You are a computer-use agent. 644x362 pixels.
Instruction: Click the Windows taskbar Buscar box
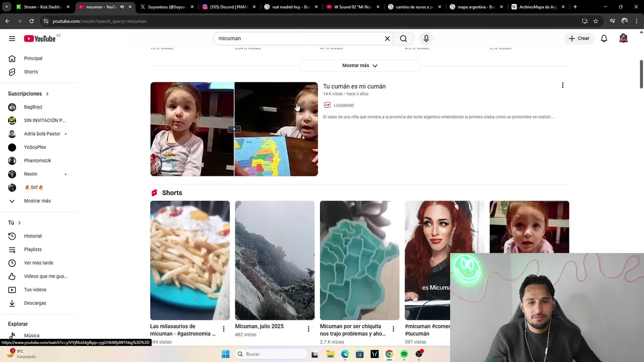pos(270,354)
